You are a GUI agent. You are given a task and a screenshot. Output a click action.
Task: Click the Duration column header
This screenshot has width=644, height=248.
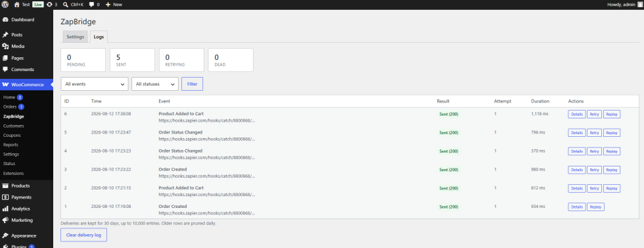[540, 101]
